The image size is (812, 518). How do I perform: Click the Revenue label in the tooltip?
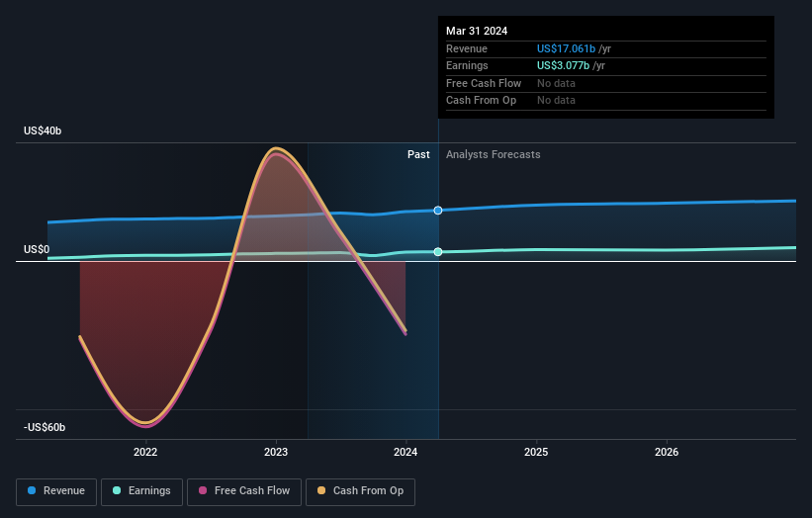[467, 48]
